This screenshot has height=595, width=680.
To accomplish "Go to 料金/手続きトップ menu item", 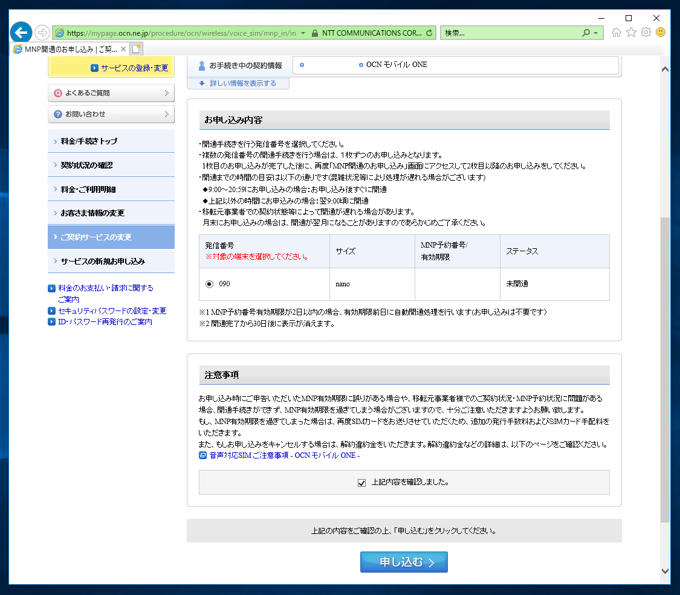I will (x=111, y=141).
